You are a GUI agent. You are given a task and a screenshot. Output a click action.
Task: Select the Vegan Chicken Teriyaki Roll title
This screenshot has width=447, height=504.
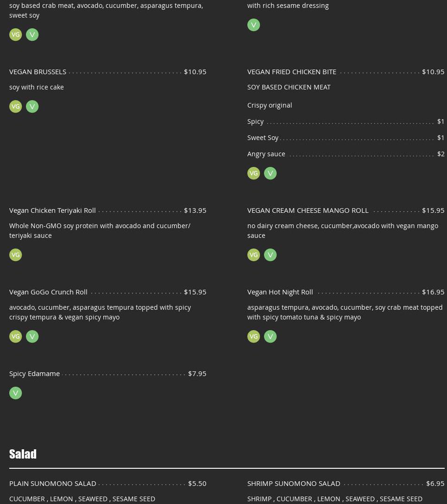tap(52, 210)
